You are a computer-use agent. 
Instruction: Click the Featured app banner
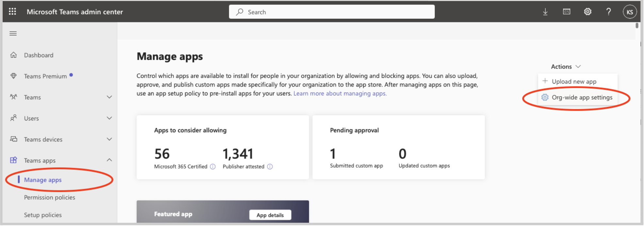coord(223,212)
